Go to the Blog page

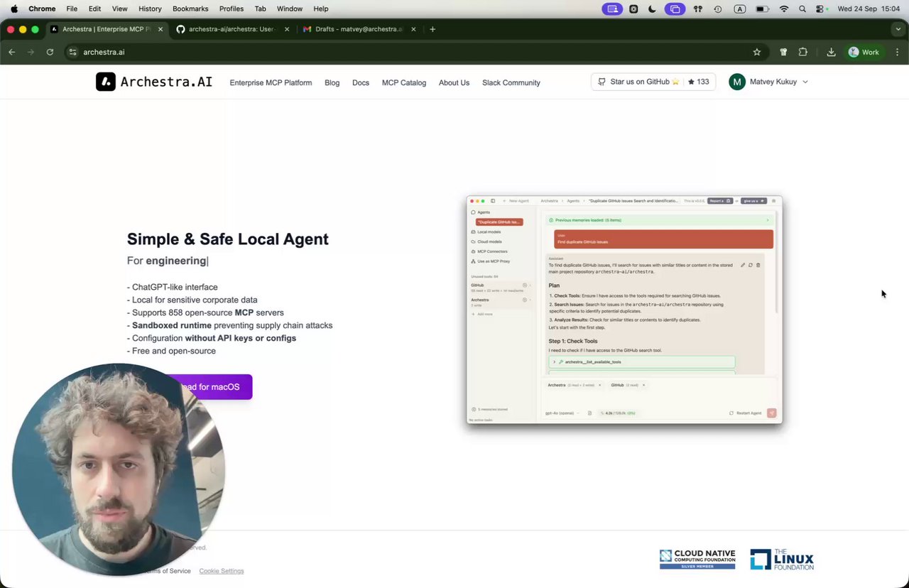332,82
